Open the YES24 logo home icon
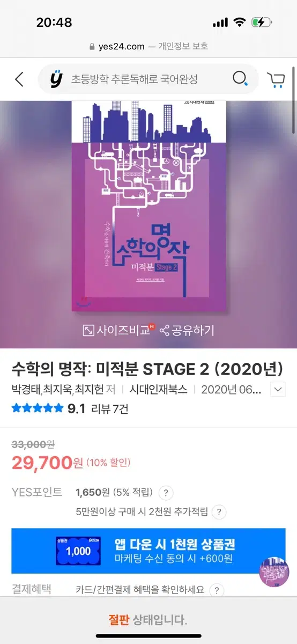This screenshot has height=644, width=297. (x=56, y=79)
